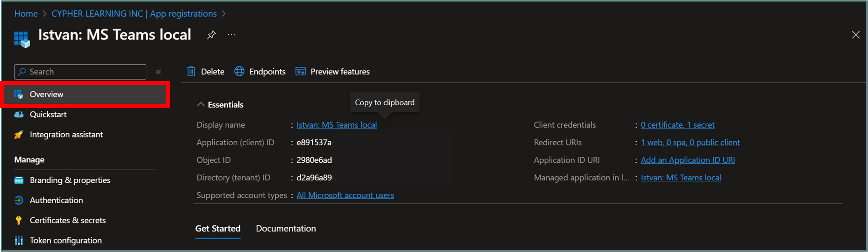Click the Directory (tenant) ID value d2a96a89
The height and width of the screenshot is (252, 868).
(314, 178)
